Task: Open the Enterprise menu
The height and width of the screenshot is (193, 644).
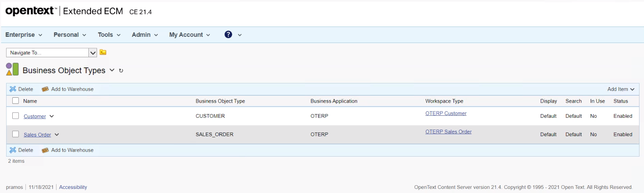Action: coord(24,35)
